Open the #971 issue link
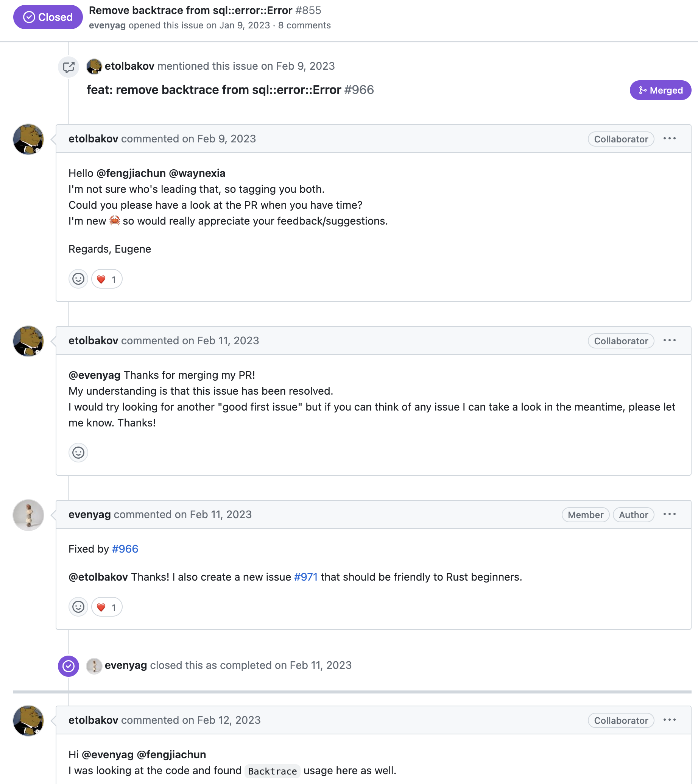Image resolution: width=698 pixels, height=784 pixels. (x=306, y=577)
